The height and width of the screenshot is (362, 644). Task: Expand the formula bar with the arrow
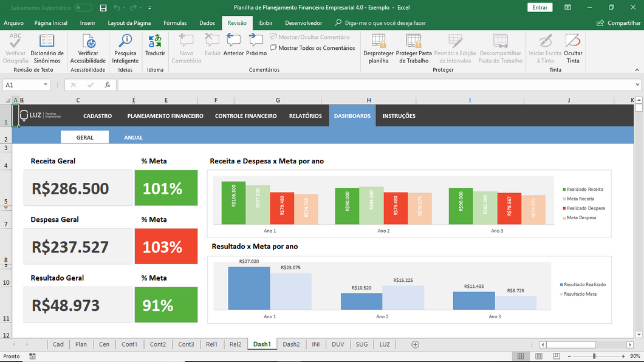tap(637, 84)
